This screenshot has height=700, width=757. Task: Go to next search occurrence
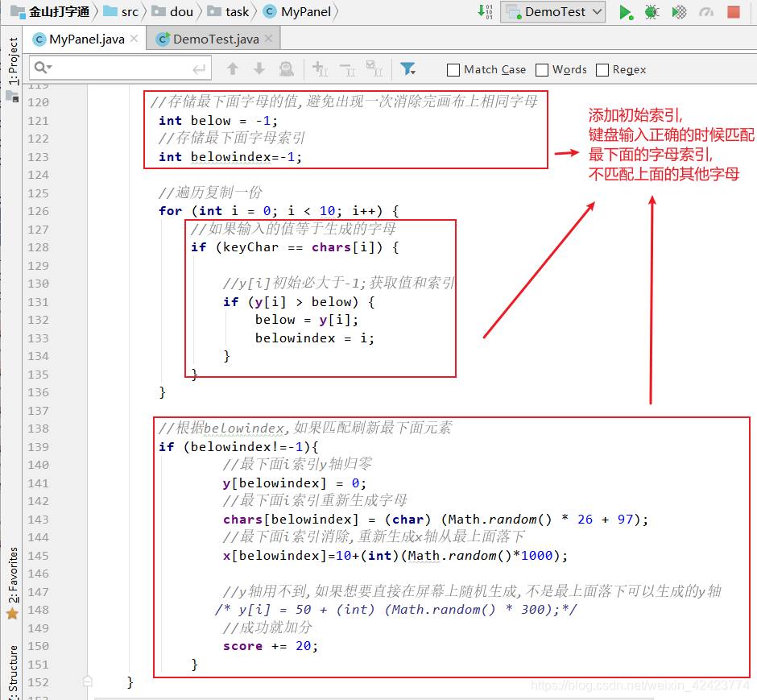[259, 69]
